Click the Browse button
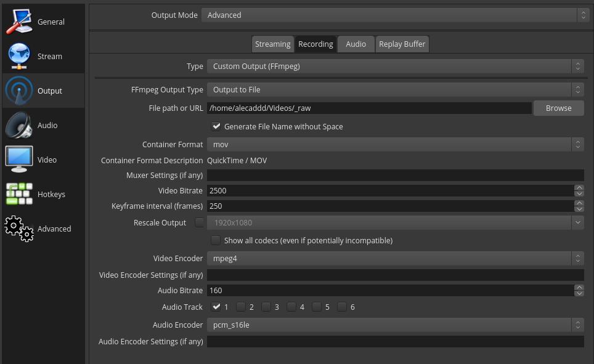Screen dimensions: 594x364 pyautogui.click(x=558, y=108)
